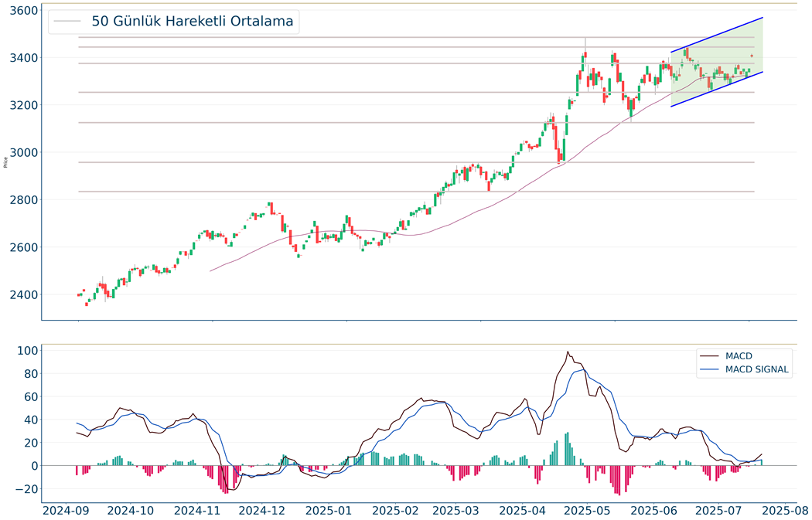Select the 2800 price axis label

tap(24, 199)
